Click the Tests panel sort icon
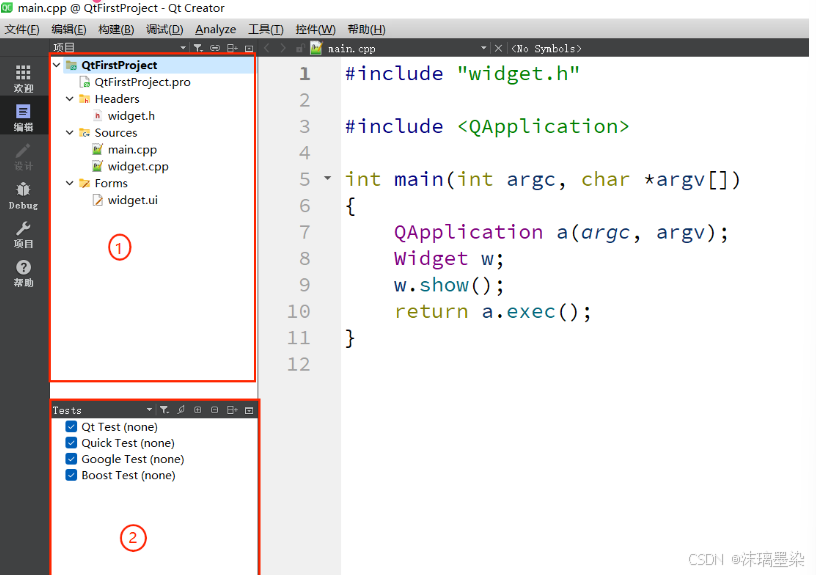The height and width of the screenshot is (575, 816). [181, 410]
